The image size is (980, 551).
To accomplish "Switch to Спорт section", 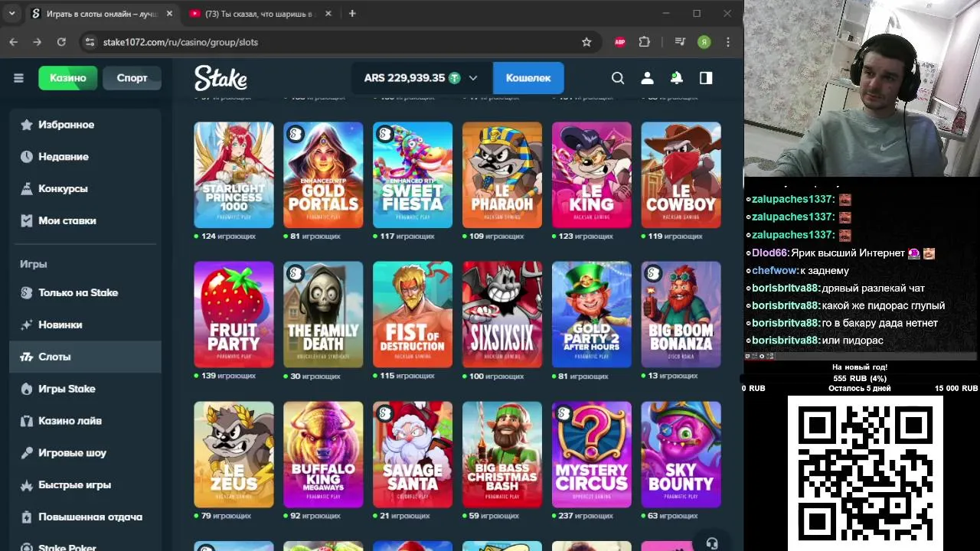I will click(132, 78).
